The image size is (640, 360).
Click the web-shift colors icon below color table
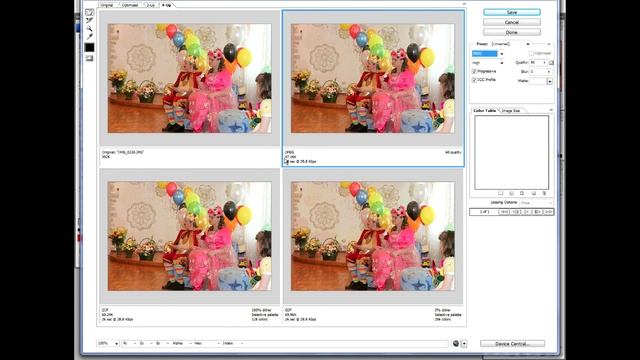511,193
